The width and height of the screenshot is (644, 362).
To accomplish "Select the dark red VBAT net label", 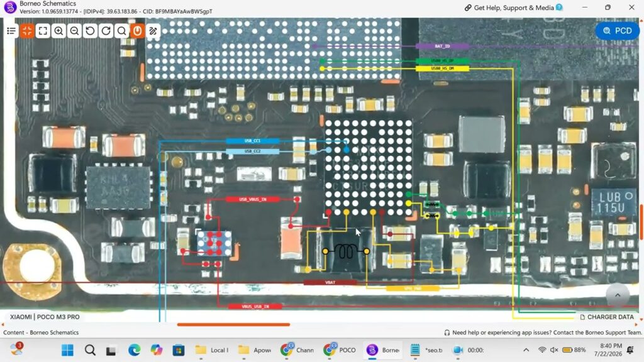I will [x=330, y=282].
